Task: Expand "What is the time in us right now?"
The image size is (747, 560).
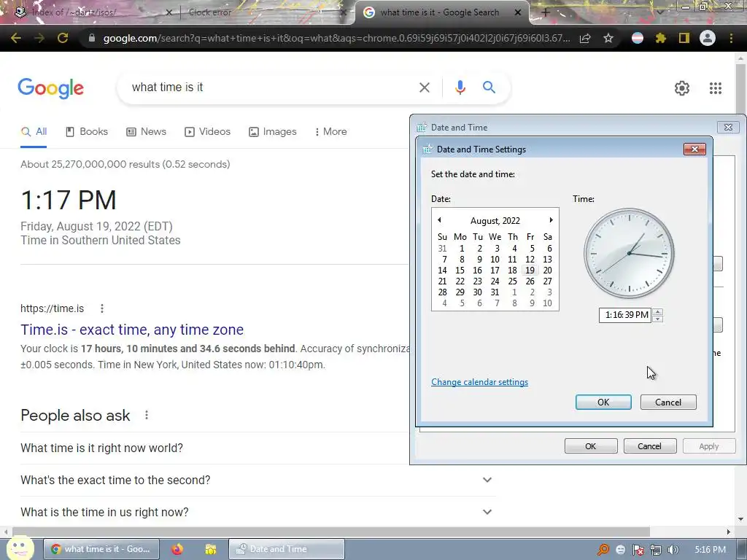Action: (258, 512)
